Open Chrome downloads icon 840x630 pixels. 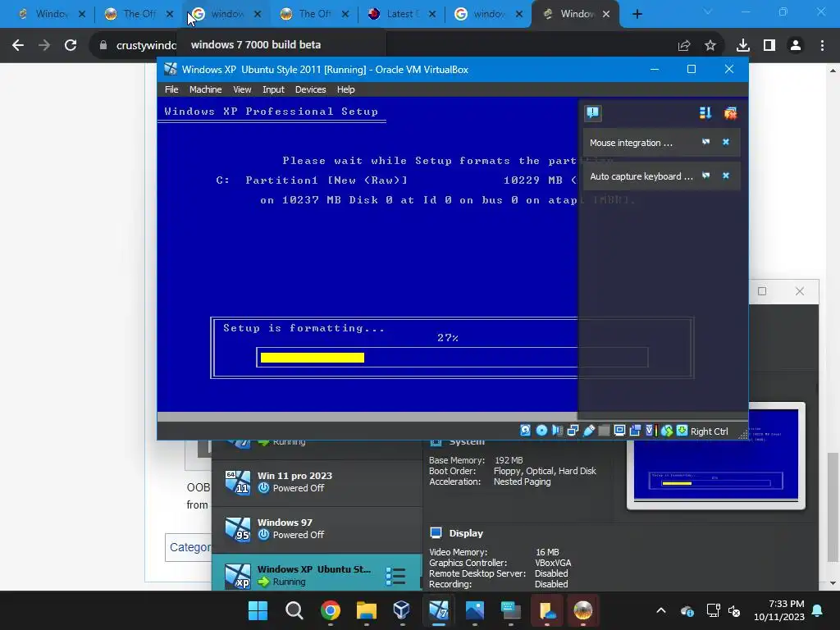[x=742, y=46]
